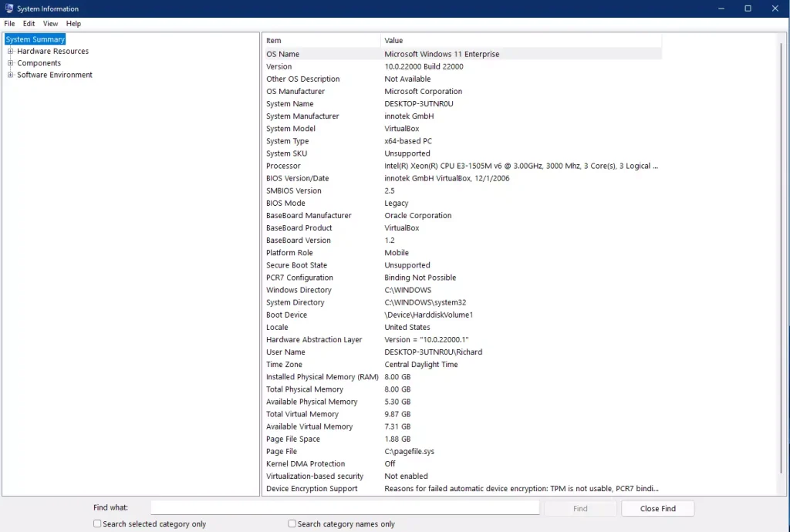
Task: Open the Help menu
Action: click(73, 24)
